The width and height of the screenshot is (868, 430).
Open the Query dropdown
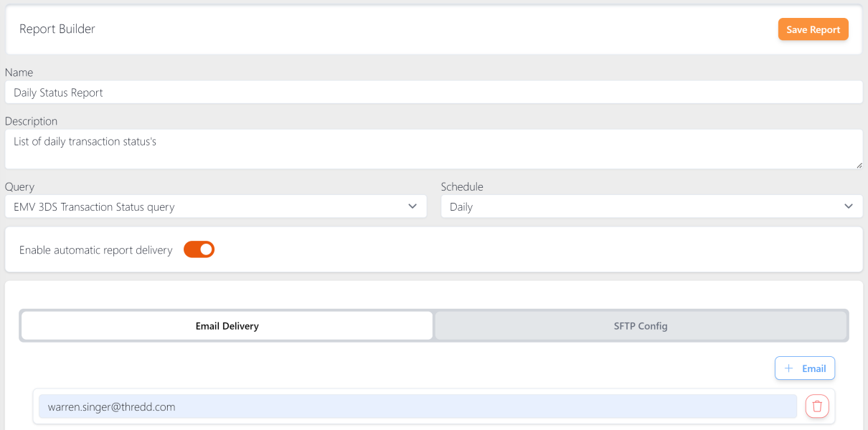click(216, 206)
